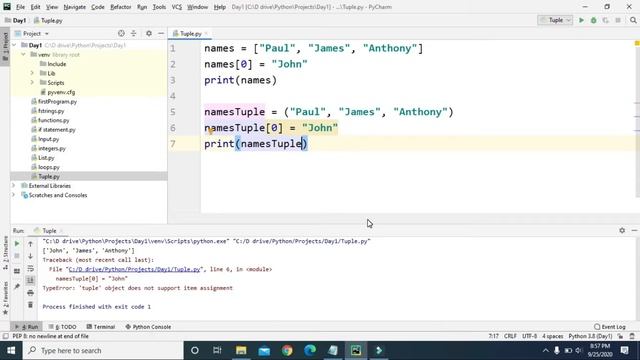Toggle the bottom-left tool window bars
The width and height of the screenshot is (640, 360).
click(x=5, y=336)
